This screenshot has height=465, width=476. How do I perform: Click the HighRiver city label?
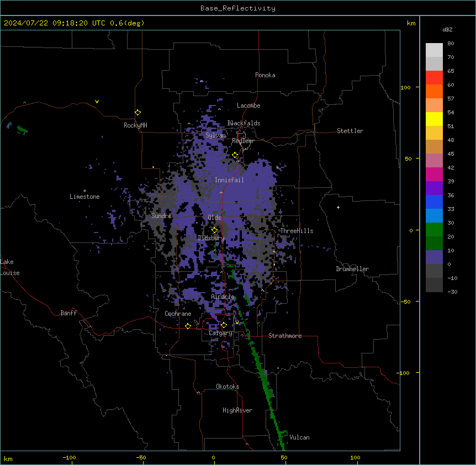tap(237, 410)
